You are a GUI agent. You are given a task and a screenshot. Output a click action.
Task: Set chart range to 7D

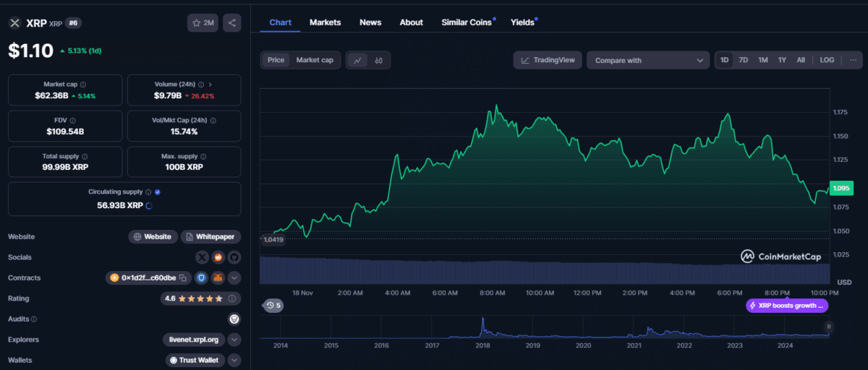point(744,60)
